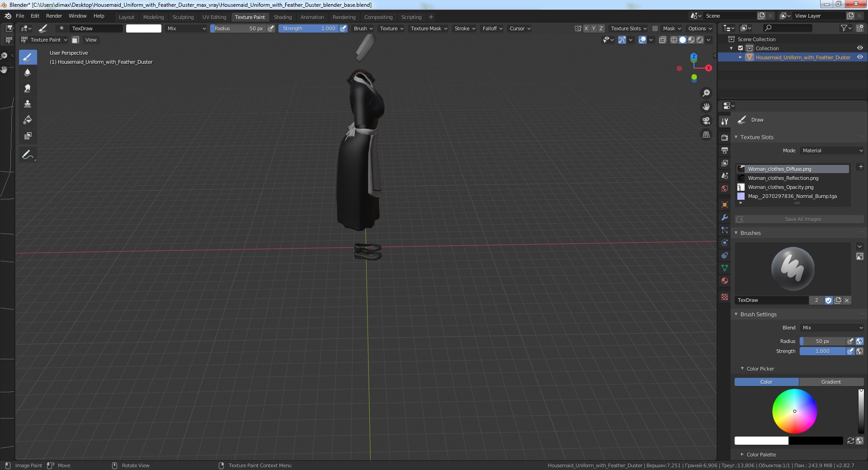The image size is (868, 470).
Task: Enable the Mask checkbox in header
Action: [655, 28]
